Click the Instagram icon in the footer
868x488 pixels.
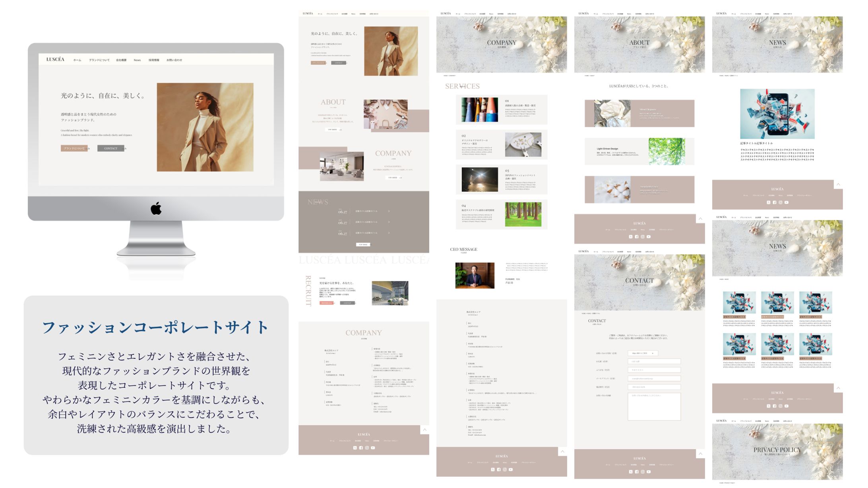click(x=367, y=448)
